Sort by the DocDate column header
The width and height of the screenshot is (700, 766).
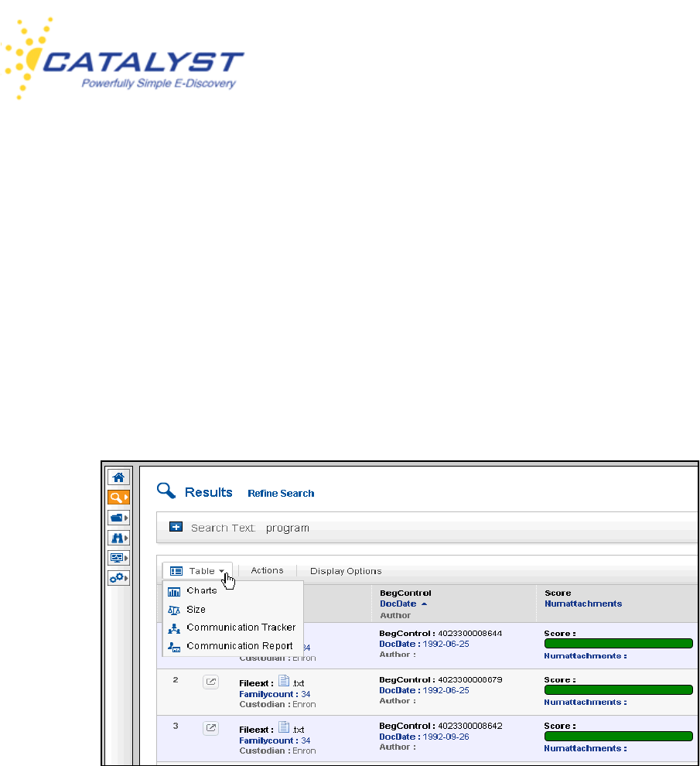coord(398,604)
